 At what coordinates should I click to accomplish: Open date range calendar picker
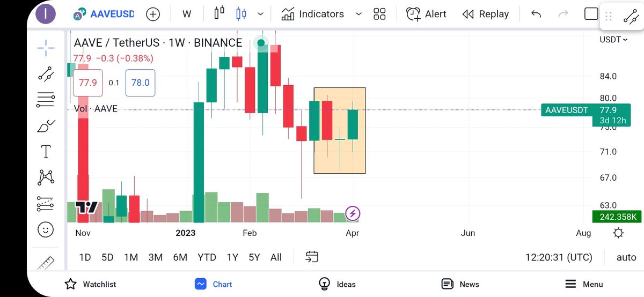(x=312, y=257)
